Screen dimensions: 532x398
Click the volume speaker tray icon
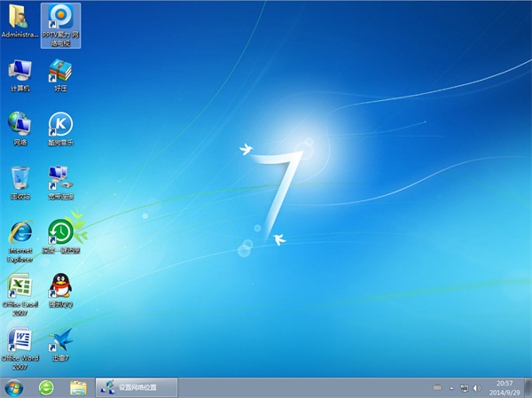click(477, 388)
